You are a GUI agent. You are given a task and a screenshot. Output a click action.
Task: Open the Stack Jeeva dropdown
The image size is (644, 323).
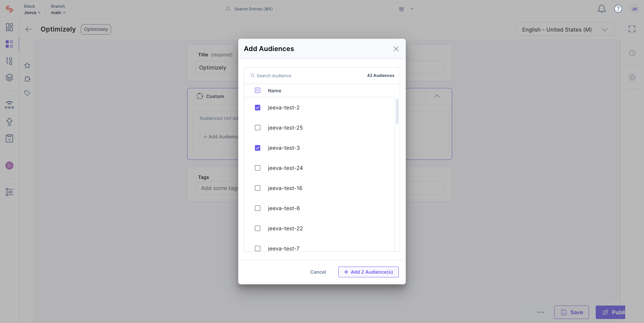(x=32, y=9)
